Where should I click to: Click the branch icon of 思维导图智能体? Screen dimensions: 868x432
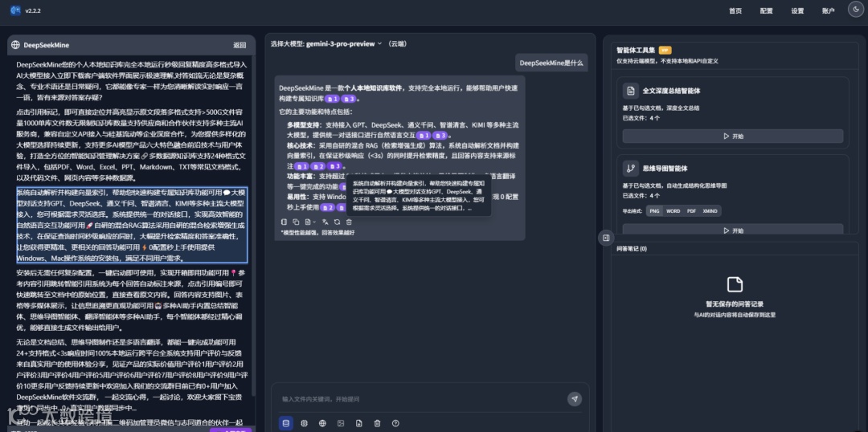coord(631,168)
